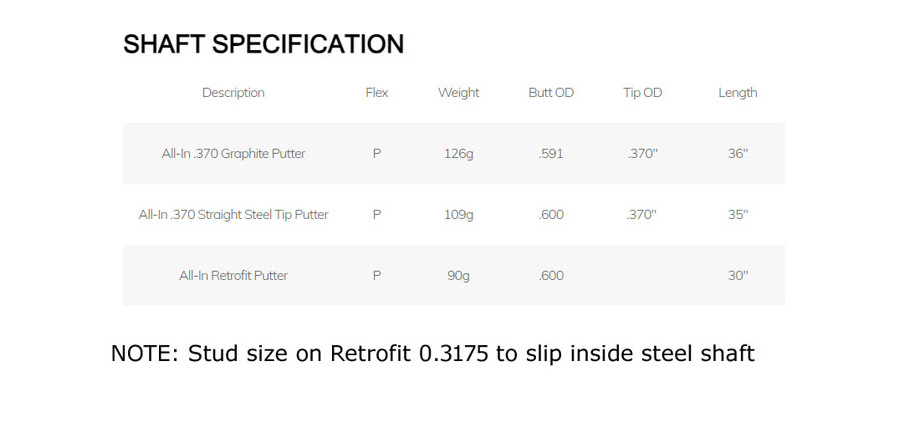Screen dimensions: 900x426
Task: Click the 126g weight cell
Action: (x=458, y=154)
